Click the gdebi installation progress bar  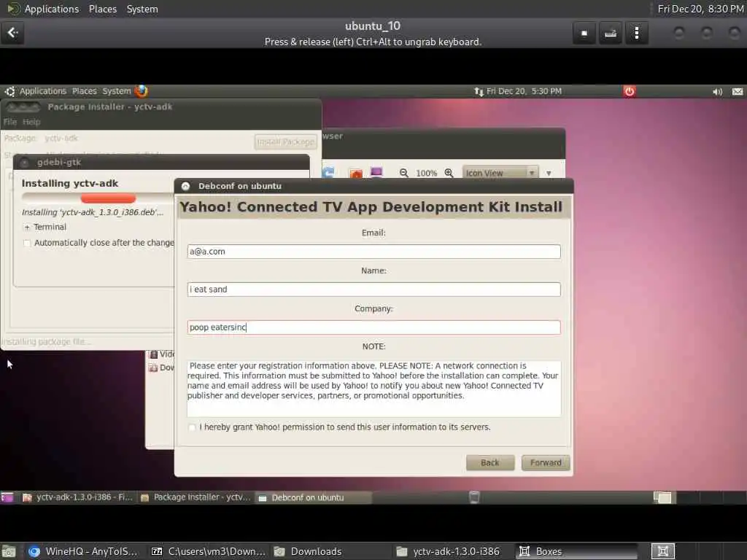coord(98,198)
